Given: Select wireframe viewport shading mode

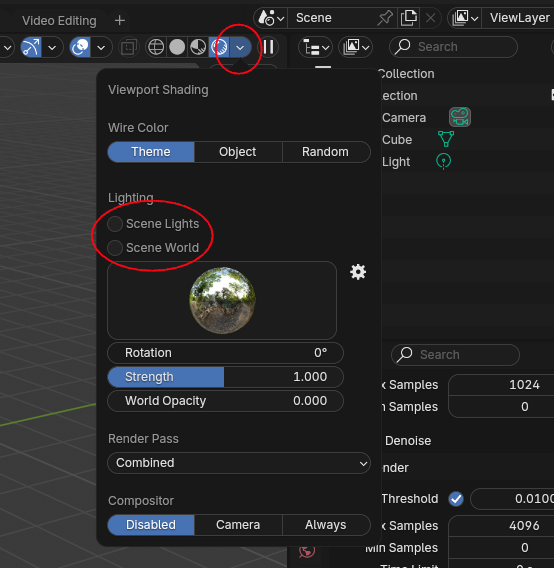Looking at the screenshot, I should click(x=156, y=47).
